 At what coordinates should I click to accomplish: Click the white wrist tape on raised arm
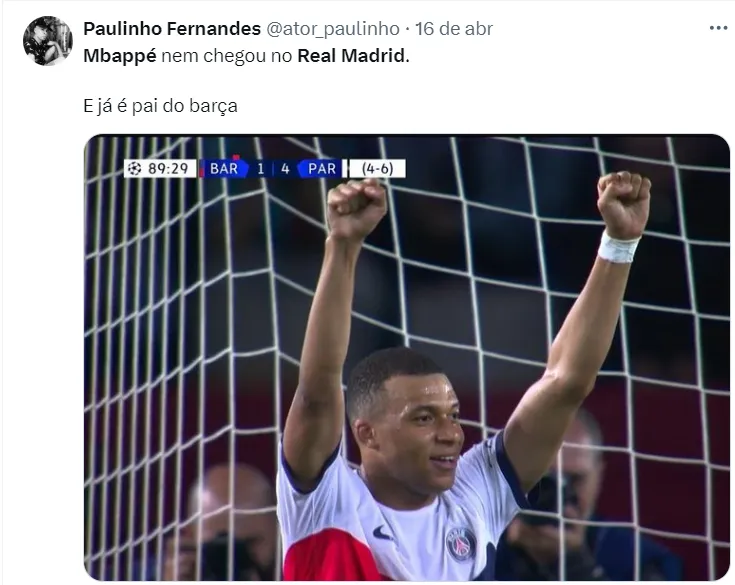tap(618, 247)
